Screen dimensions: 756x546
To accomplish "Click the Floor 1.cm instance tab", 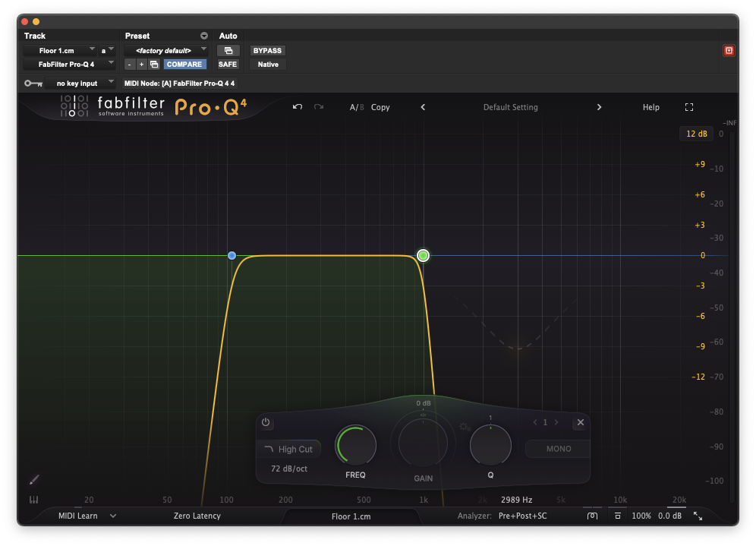I will click(x=351, y=516).
